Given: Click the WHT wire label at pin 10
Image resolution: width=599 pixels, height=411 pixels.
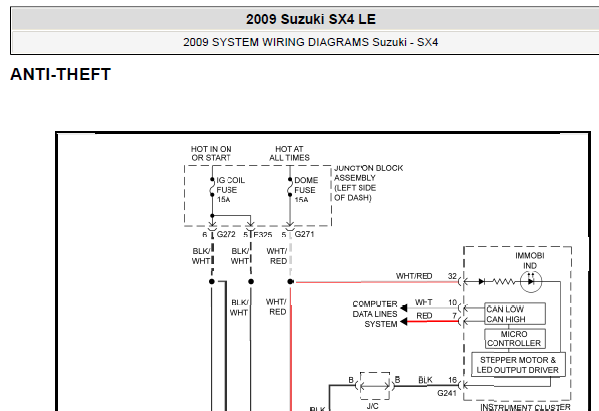Looking at the screenshot, I should pyautogui.click(x=423, y=302).
